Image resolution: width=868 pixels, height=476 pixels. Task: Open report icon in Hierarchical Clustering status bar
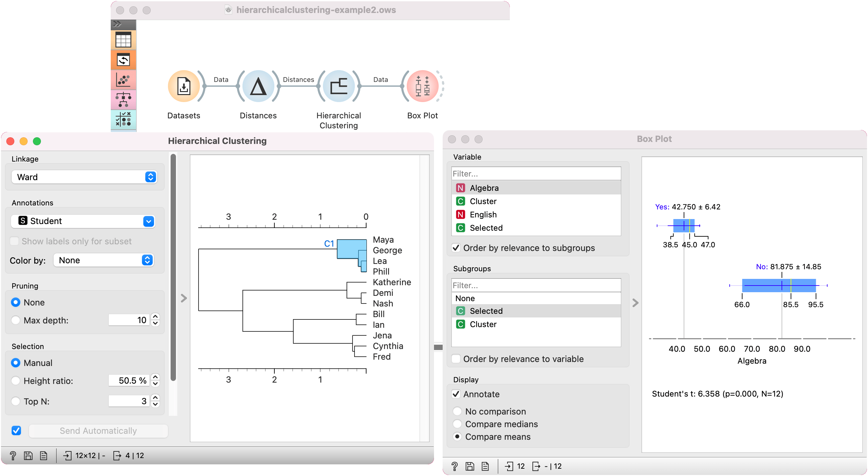(44, 456)
